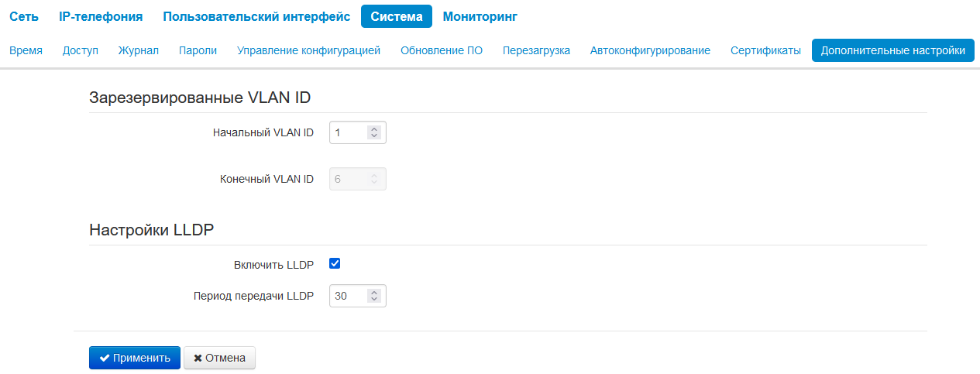Toggle the Включить LLDP checkbox

tap(335, 264)
